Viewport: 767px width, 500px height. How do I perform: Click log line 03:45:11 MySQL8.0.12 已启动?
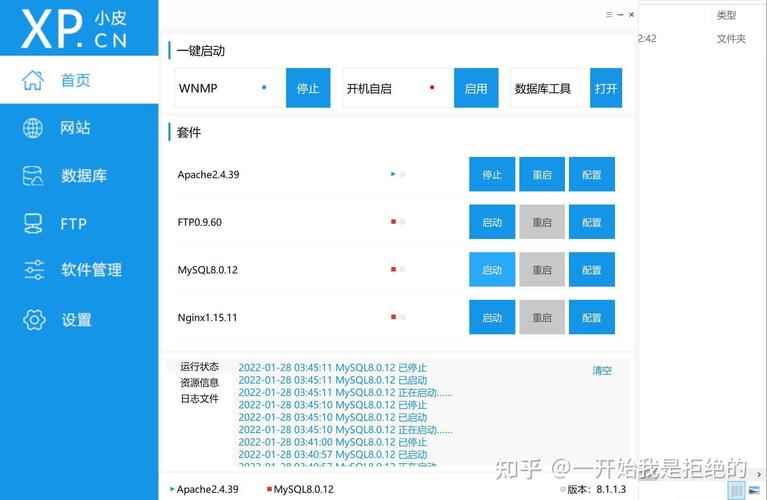(x=333, y=380)
